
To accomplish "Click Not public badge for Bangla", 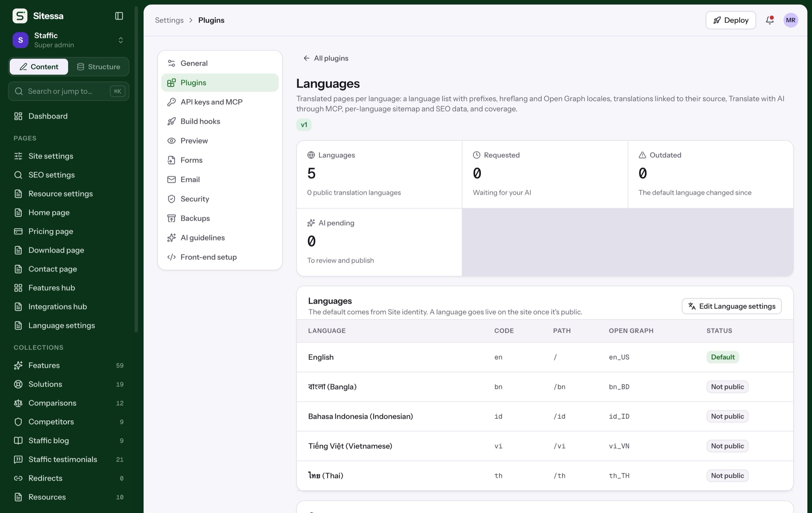I will click(x=727, y=387).
